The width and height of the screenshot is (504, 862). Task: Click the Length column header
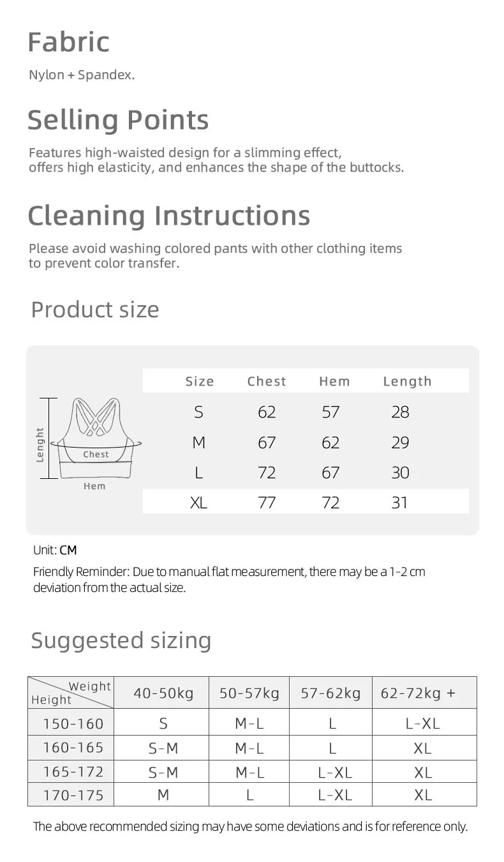click(x=407, y=381)
